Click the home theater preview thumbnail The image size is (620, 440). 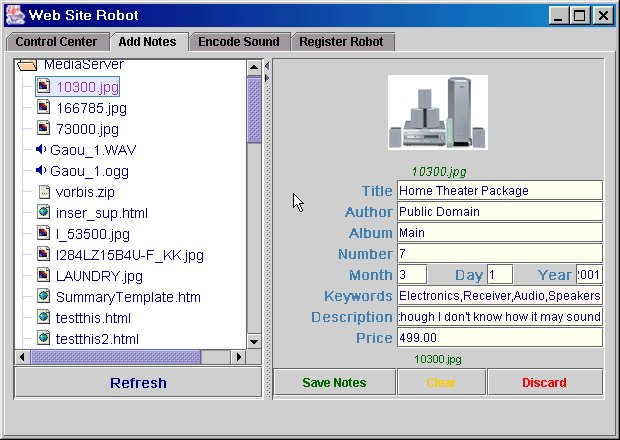point(438,112)
